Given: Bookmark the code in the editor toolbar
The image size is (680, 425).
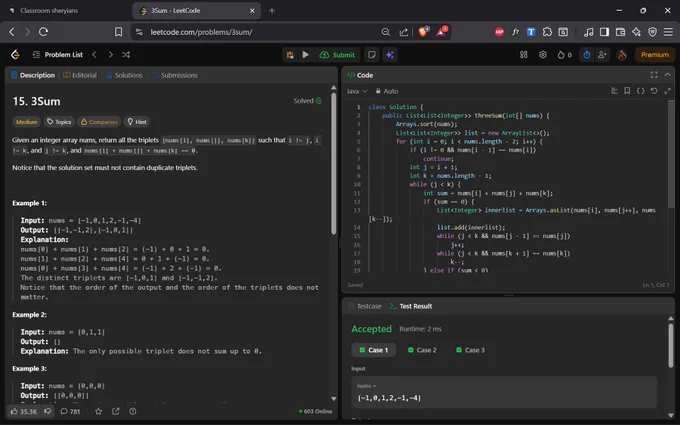Looking at the screenshot, I should [627, 91].
